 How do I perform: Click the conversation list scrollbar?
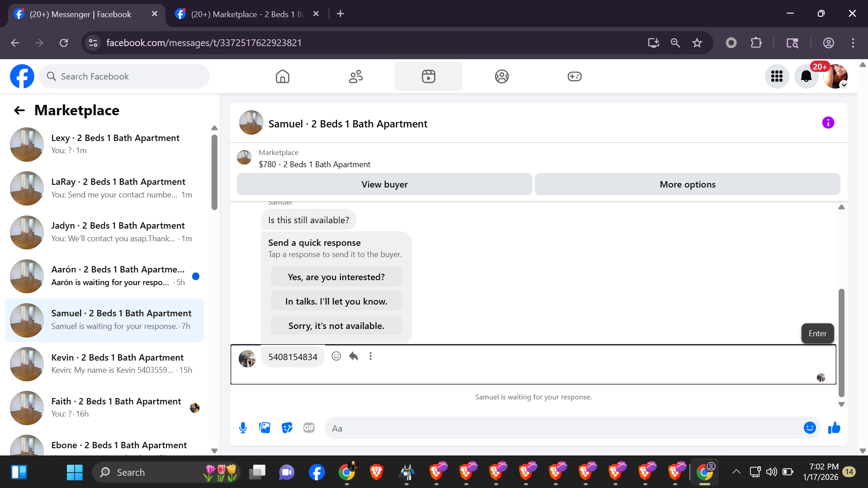coord(214,172)
